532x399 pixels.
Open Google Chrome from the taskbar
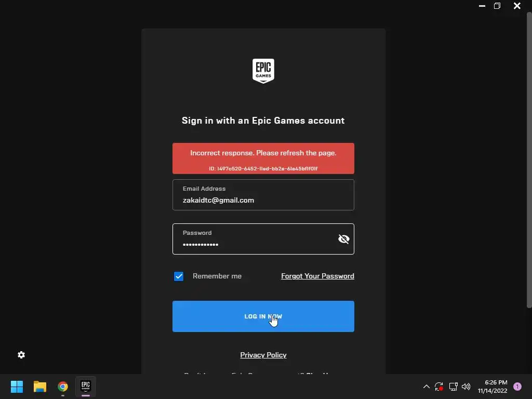(63, 387)
